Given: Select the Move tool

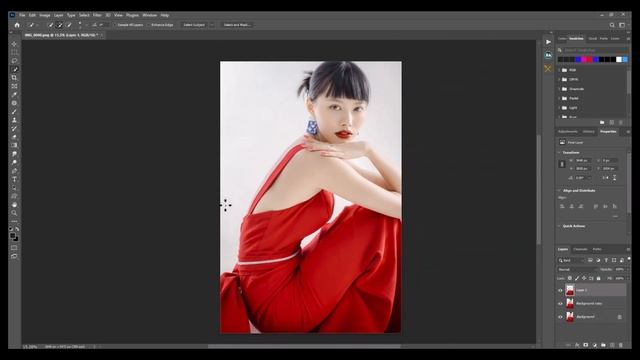Looking at the screenshot, I should click(x=14, y=44).
